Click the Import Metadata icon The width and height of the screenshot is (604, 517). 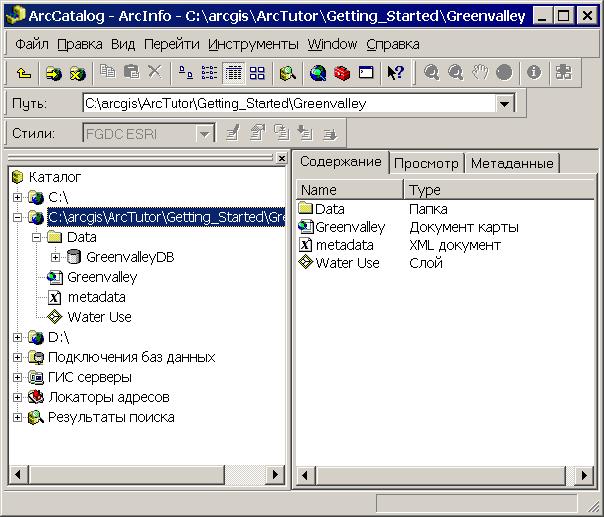(305, 133)
